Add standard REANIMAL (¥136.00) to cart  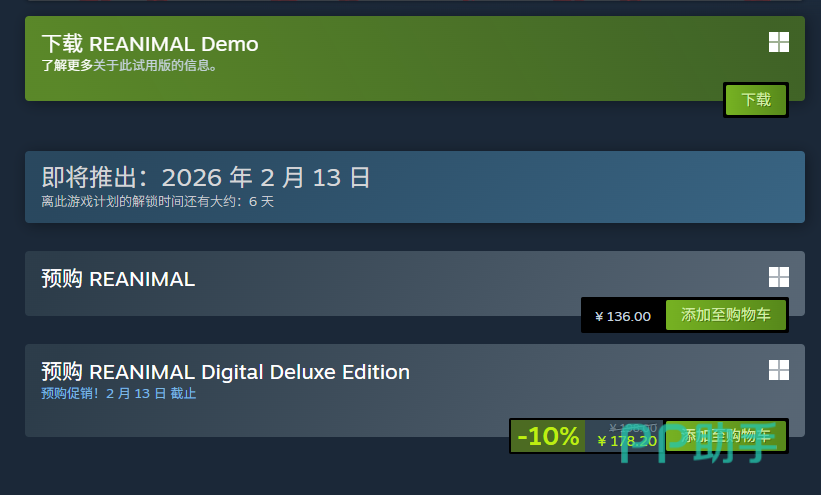(x=725, y=315)
